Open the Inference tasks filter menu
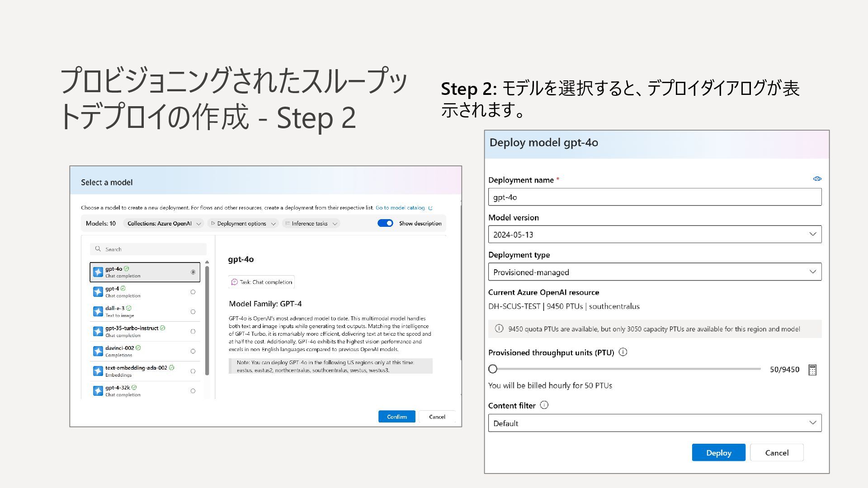868x488 pixels. coord(311,224)
